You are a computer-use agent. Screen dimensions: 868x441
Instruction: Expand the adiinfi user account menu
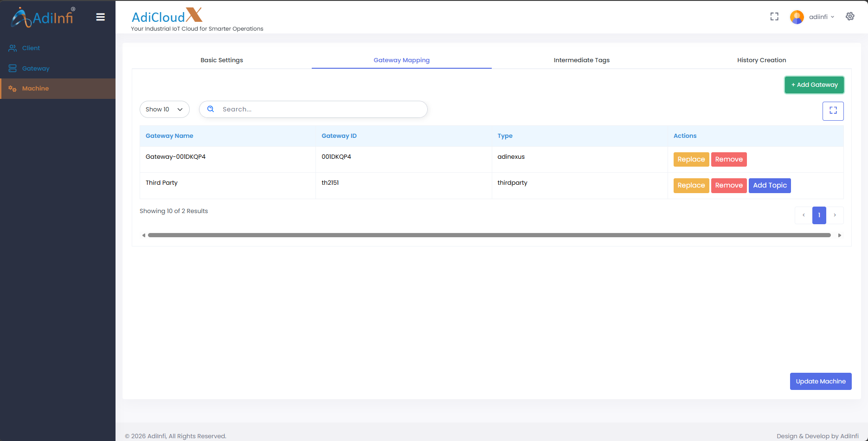click(x=821, y=17)
